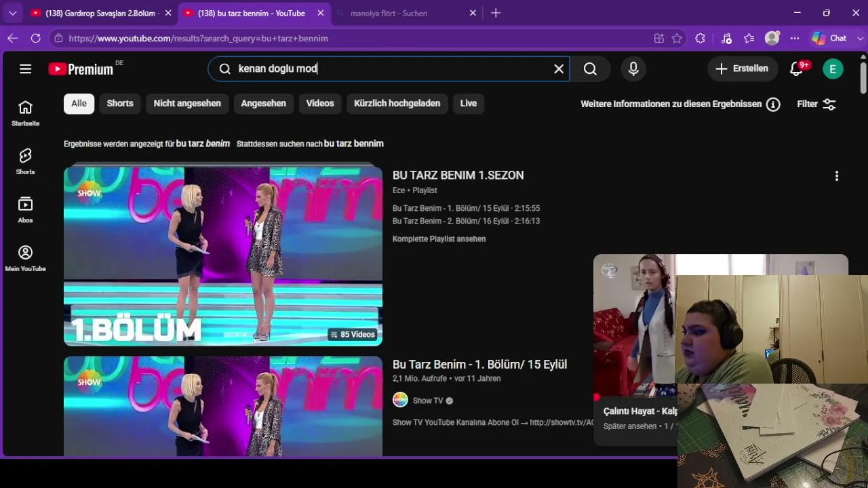This screenshot has height=488, width=868.
Task: Open the browser extensions puzzle icon
Action: [701, 39]
